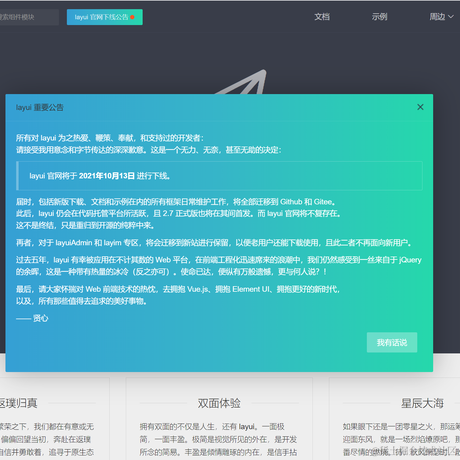Screen dimensions: 460x460
Task: Focus the component search input field
Action: [28, 17]
